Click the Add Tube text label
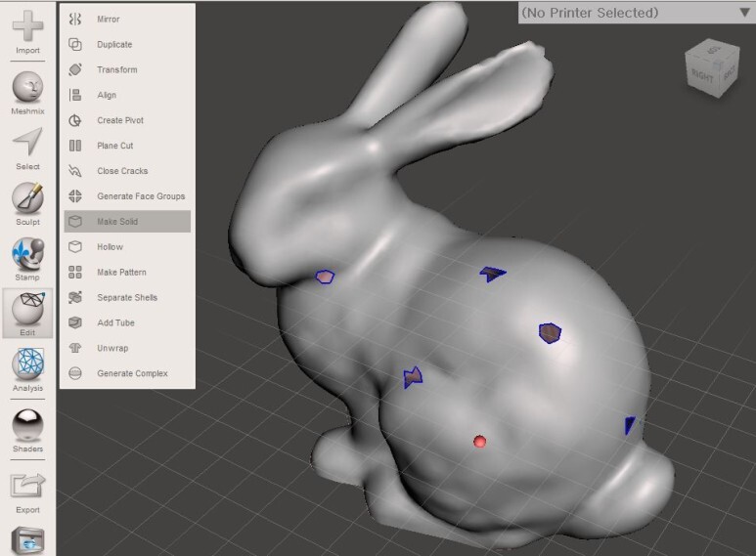Screen dimensions: 756x556 click(x=115, y=322)
